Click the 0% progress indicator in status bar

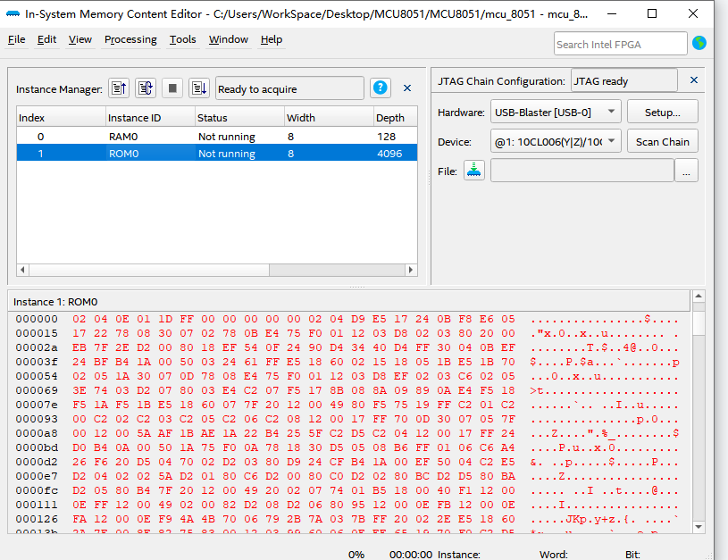coord(356,555)
